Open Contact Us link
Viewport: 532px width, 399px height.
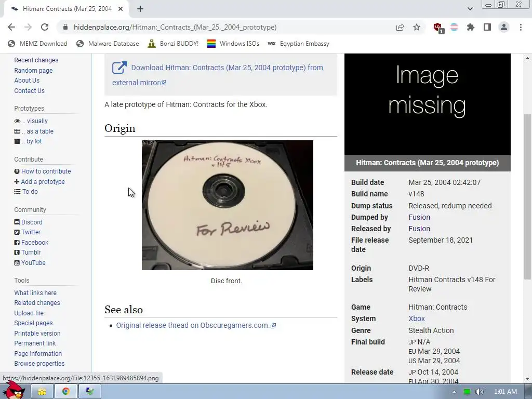[29, 90]
